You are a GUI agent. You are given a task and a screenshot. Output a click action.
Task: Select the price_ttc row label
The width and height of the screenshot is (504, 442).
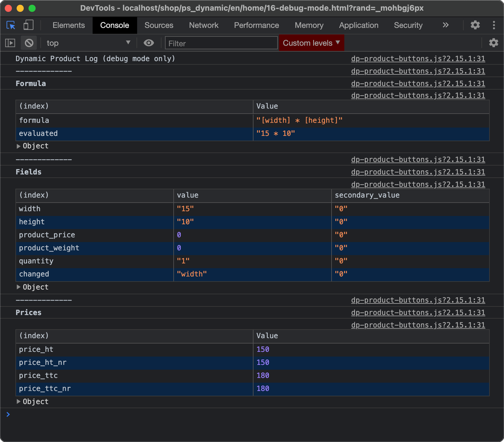(38, 376)
